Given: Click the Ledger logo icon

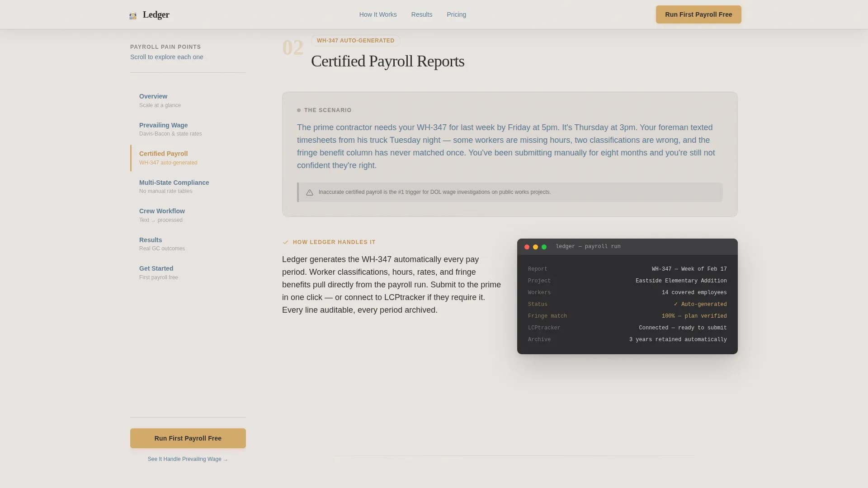Looking at the screenshot, I should (133, 15).
